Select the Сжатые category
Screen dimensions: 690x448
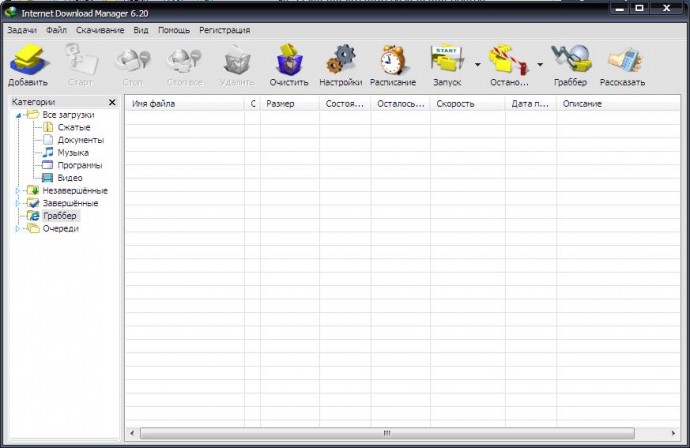pyautogui.click(x=74, y=128)
